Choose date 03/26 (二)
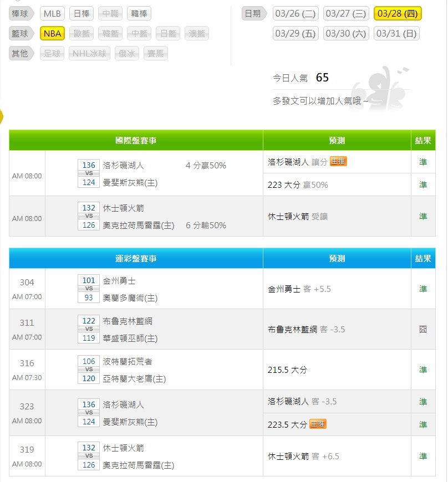The height and width of the screenshot is (482, 448). [x=296, y=13]
